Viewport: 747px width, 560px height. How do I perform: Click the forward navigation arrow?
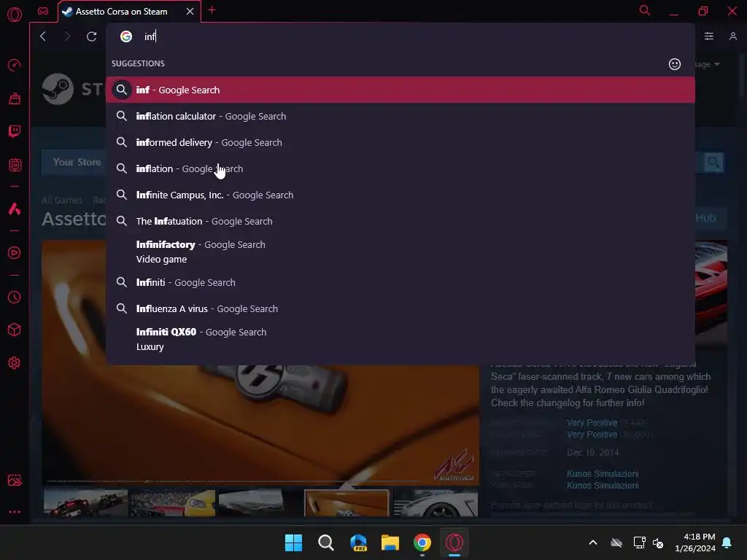coord(67,36)
